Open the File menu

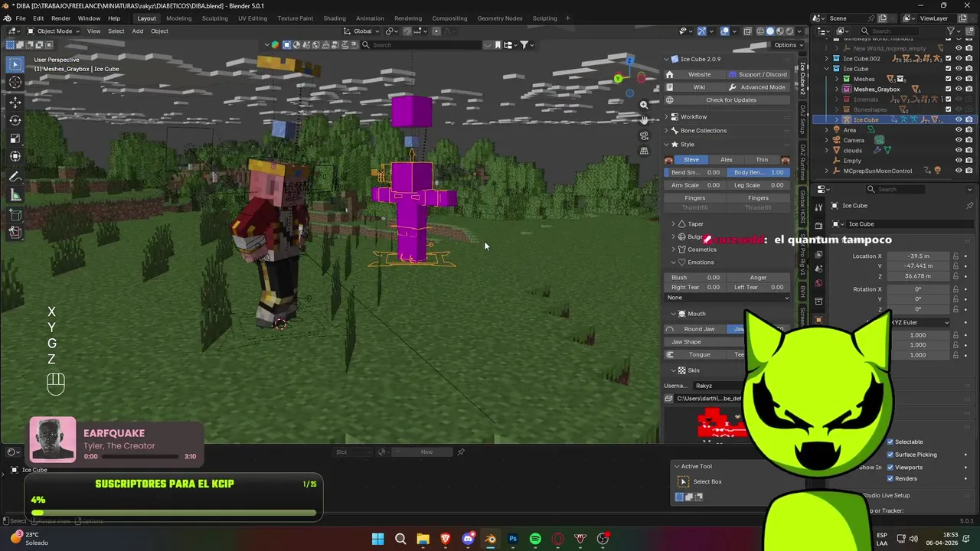21,18
